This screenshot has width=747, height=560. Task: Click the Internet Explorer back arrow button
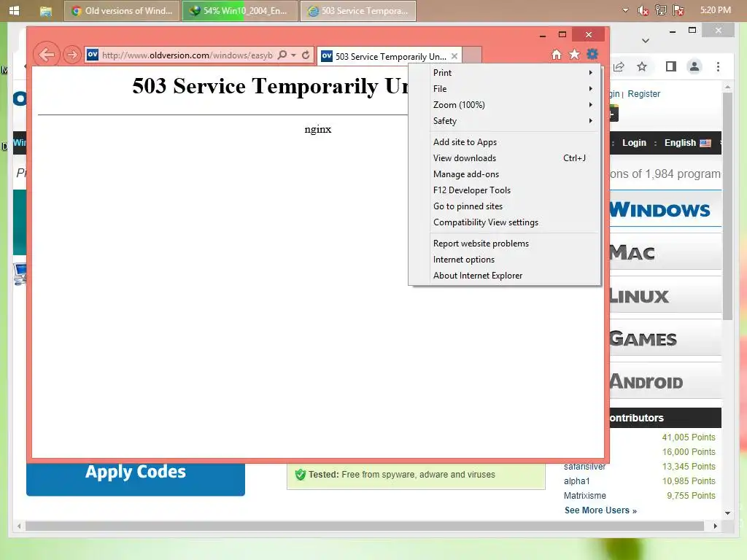[47, 55]
